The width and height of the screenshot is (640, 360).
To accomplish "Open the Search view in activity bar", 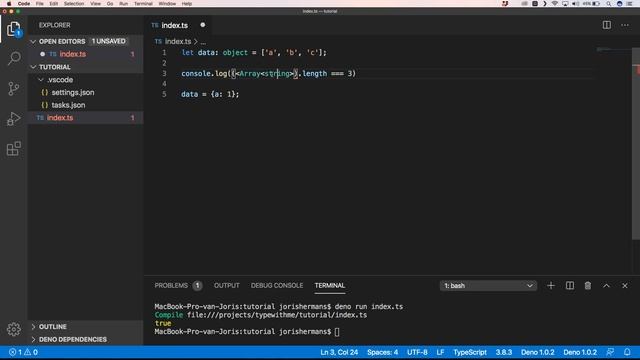I will 13,58.
